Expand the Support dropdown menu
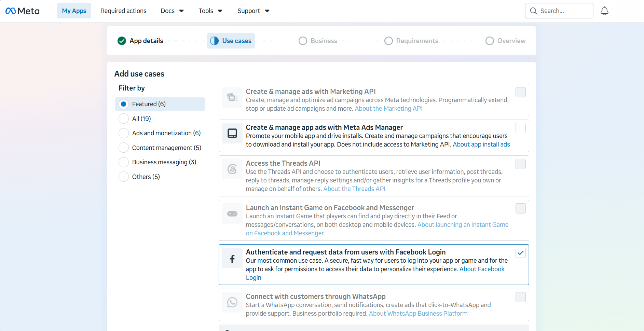This screenshot has width=644, height=331. pyautogui.click(x=254, y=11)
